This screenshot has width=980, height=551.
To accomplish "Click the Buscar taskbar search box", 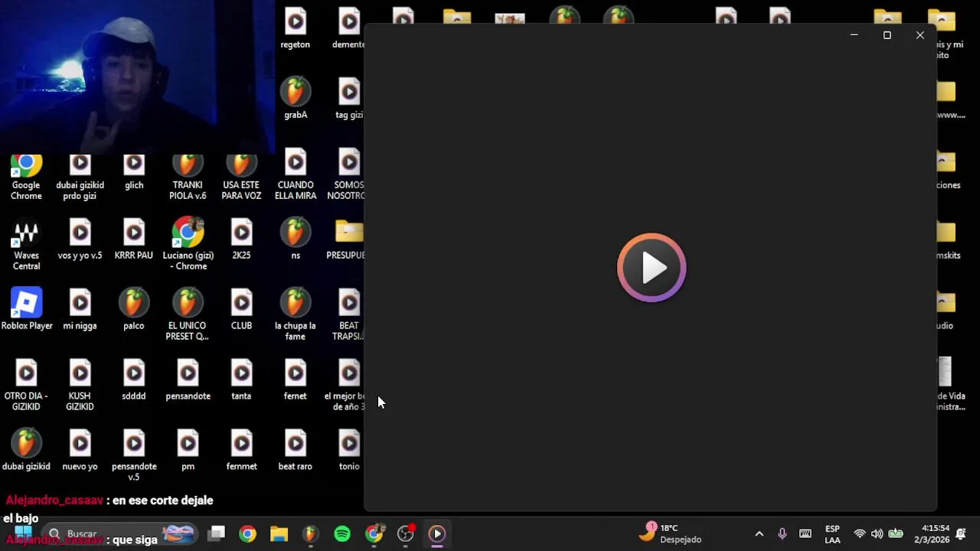I will (x=121, y=533).
